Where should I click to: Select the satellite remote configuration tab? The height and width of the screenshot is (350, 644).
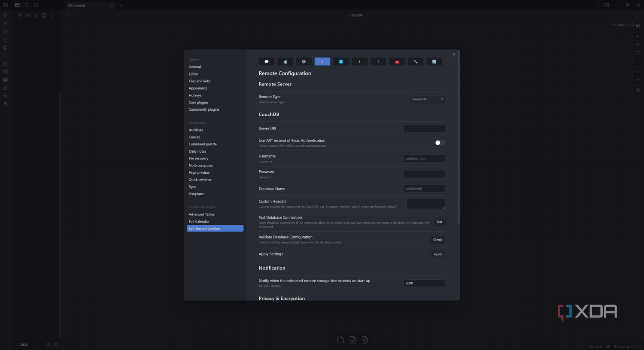click(322, 62)
